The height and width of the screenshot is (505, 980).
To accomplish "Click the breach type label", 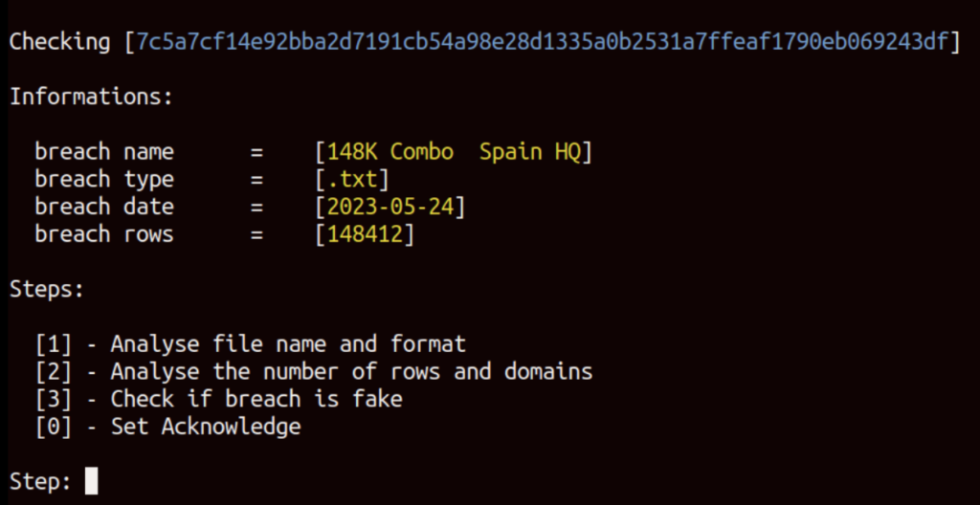I will (x=104, y=180).
